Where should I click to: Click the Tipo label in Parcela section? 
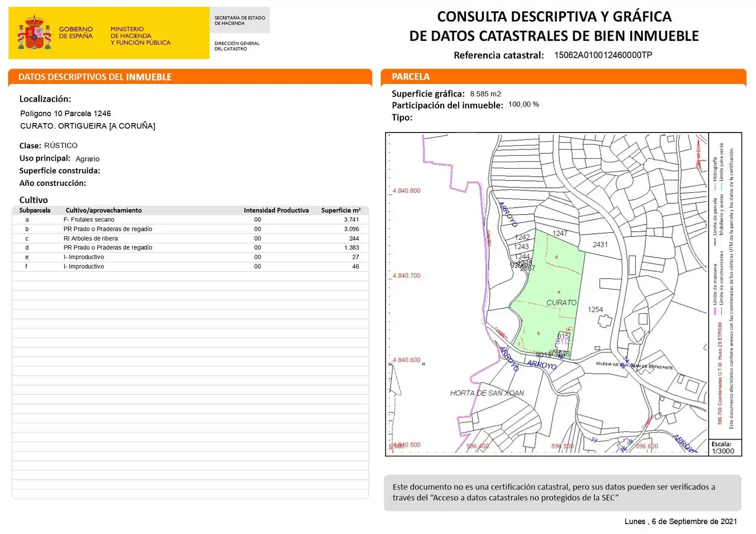tap(402, 117)
